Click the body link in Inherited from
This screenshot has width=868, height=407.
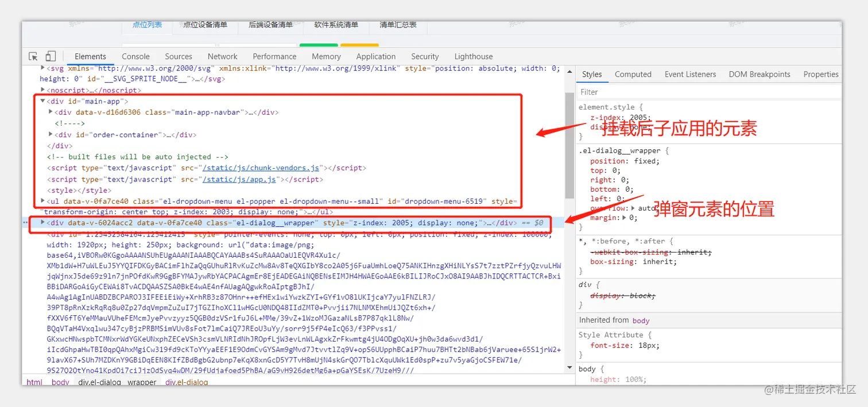click(641, 320)
